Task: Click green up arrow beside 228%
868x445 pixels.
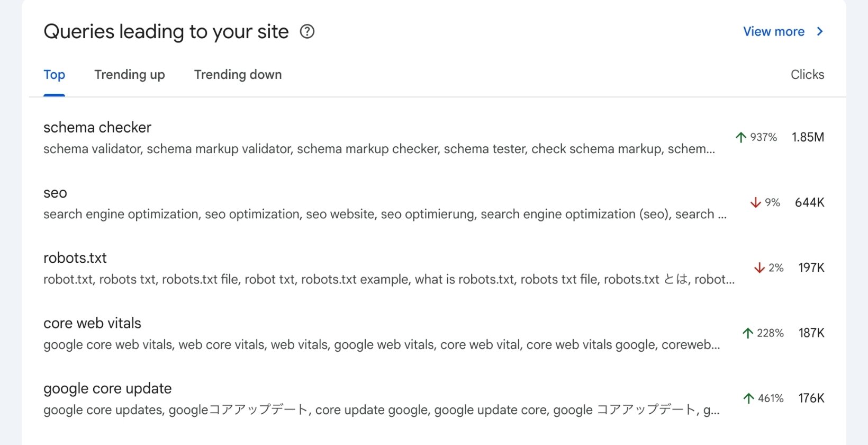Action: tap(748, 333)
